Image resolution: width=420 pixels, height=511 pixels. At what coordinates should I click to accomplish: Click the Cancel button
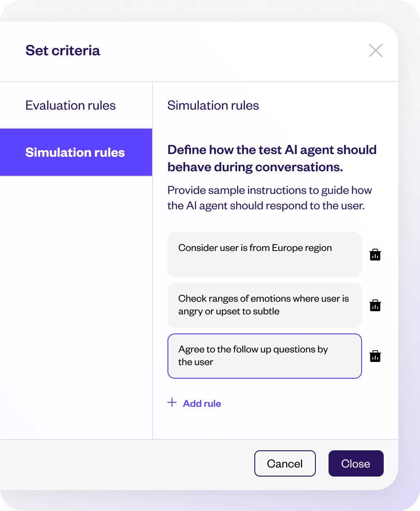(x=285, y=463)
